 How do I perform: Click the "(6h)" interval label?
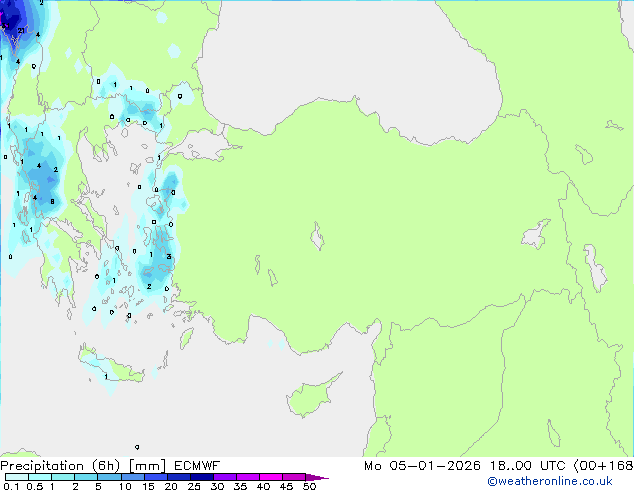pyautogui.click(x=106, y=466)
